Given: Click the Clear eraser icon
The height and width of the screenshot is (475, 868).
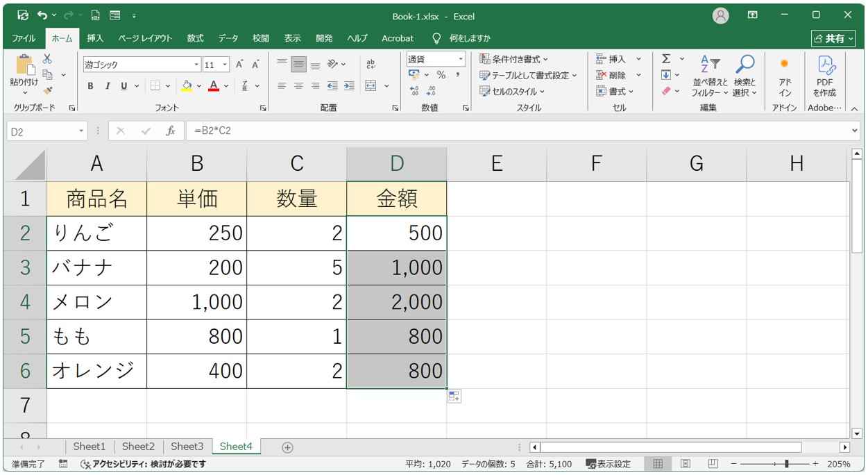Looking at the screenshot, I should [666, 91].
